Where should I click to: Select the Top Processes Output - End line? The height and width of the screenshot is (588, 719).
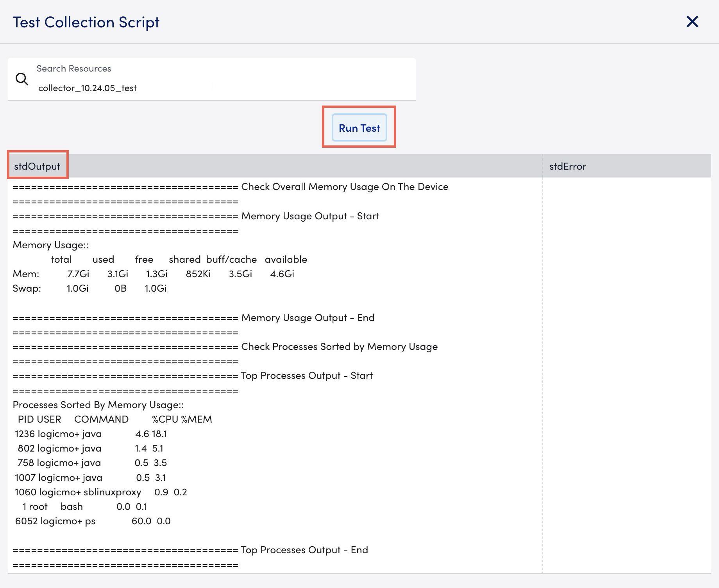point(190,550)
